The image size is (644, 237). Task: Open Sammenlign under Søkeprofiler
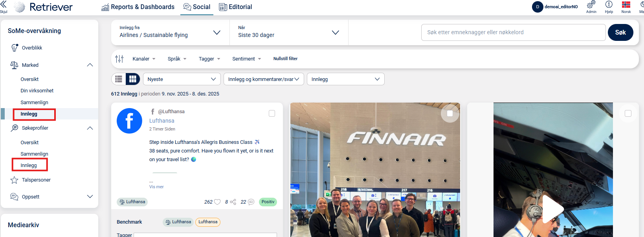click(34, 154)
